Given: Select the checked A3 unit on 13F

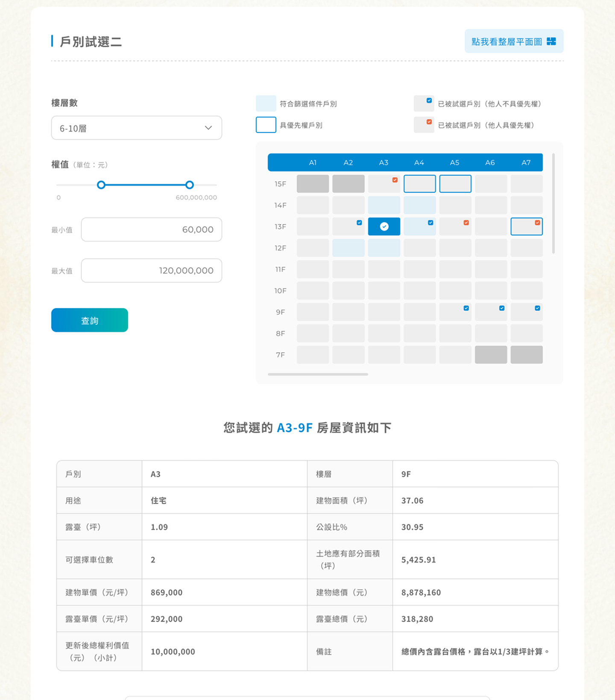Looking at the screenshot, I should [384, 226].
